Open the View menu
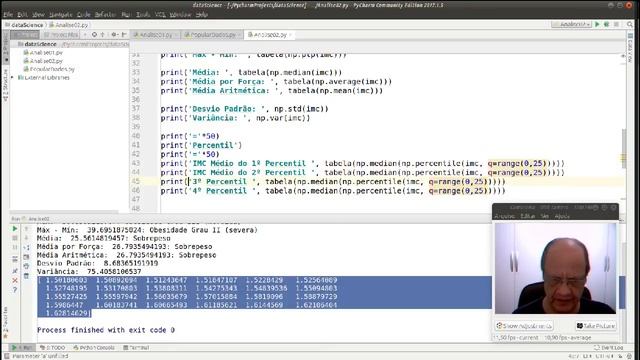 click(x=38, y=14)
